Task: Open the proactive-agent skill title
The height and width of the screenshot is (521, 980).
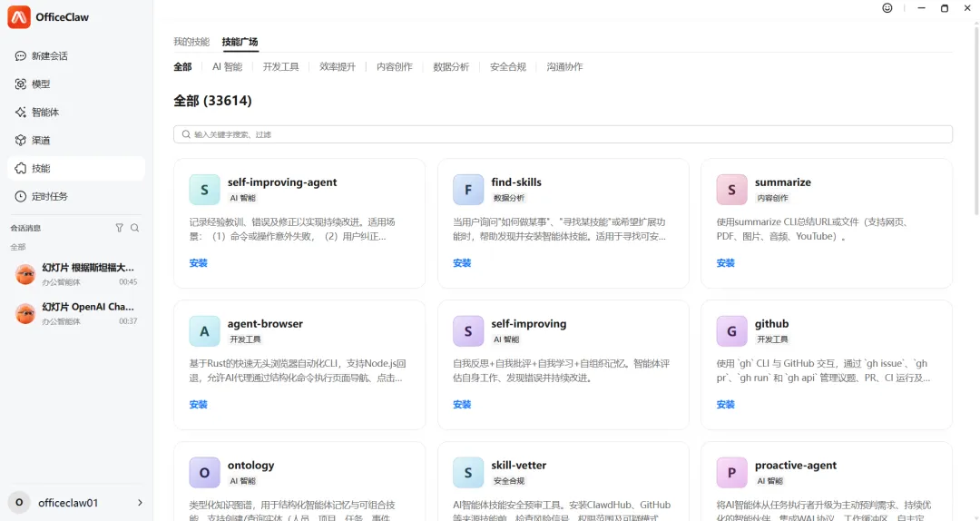Action: coord(796,465)
